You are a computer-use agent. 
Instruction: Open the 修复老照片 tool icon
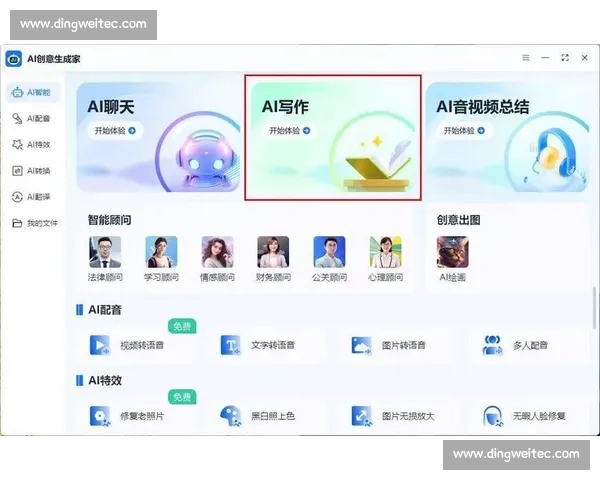click(100, 416)
